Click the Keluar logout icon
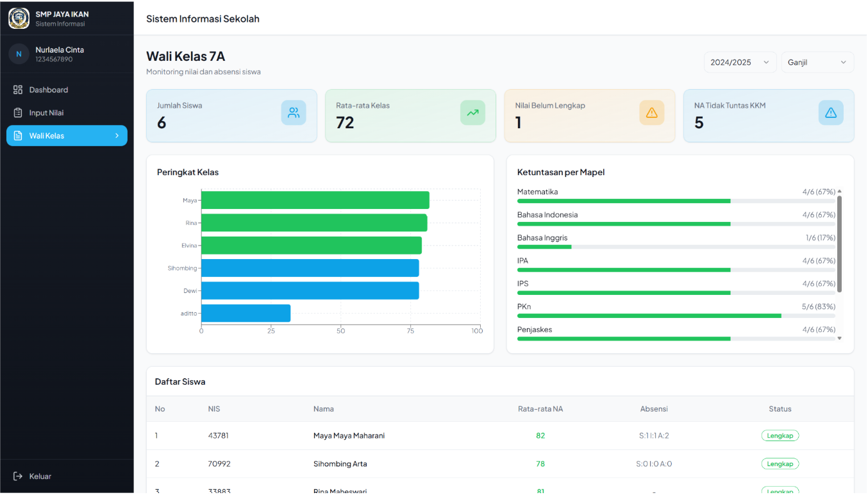 18,476
